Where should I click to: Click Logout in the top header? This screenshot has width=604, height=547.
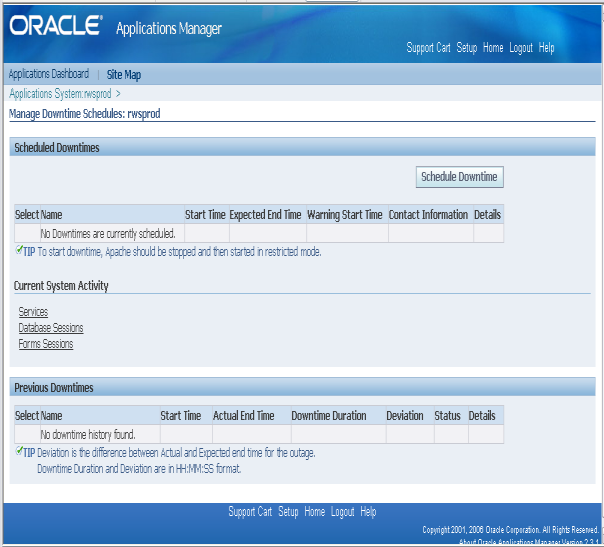pos(521,48)
